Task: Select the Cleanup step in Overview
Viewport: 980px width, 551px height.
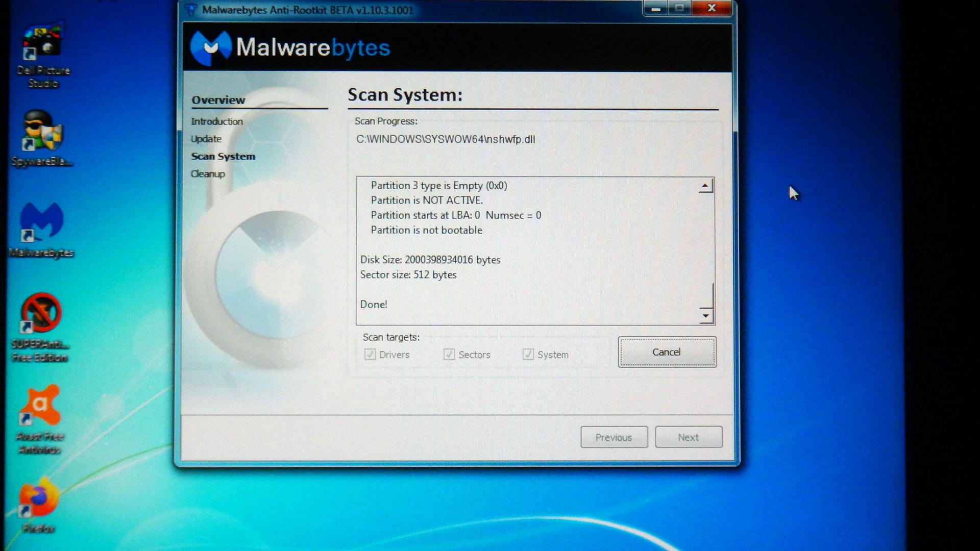Action: click(x=208, y=174)
